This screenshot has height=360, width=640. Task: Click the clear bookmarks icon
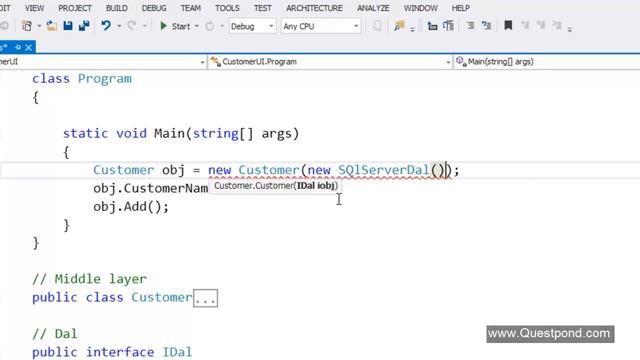pos(557,26)
